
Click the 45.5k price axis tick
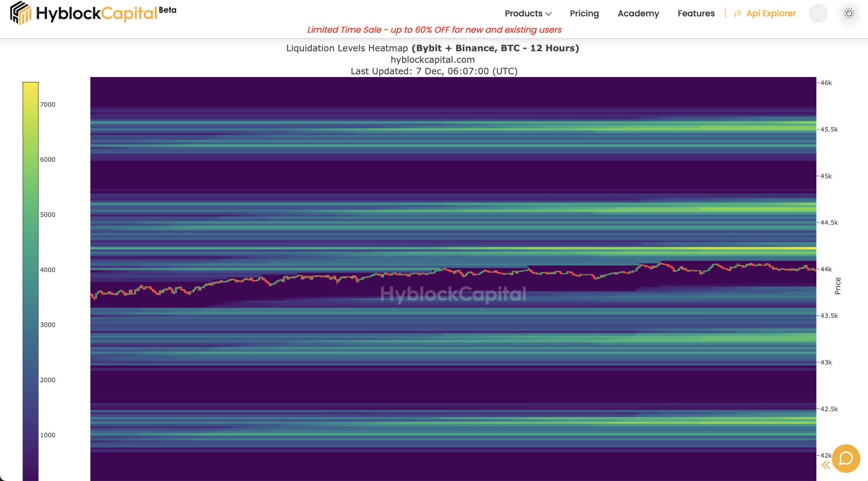(x=829, y=129)
